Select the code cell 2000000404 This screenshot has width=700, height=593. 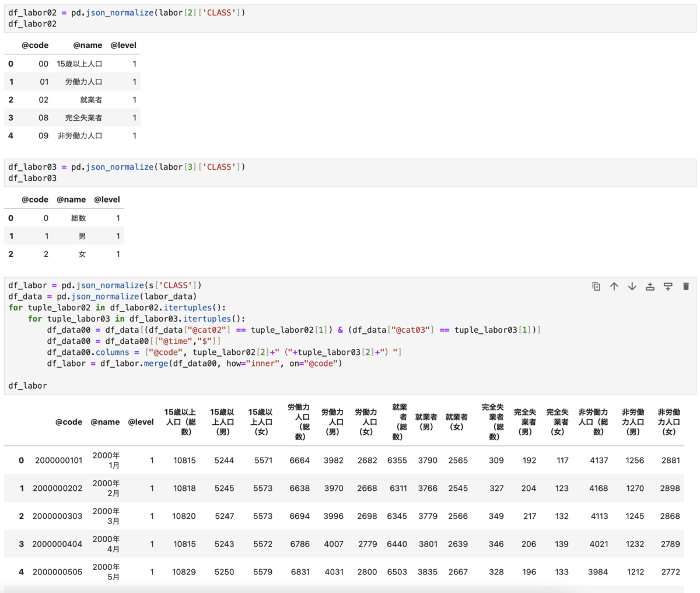(x=57, y=544)
